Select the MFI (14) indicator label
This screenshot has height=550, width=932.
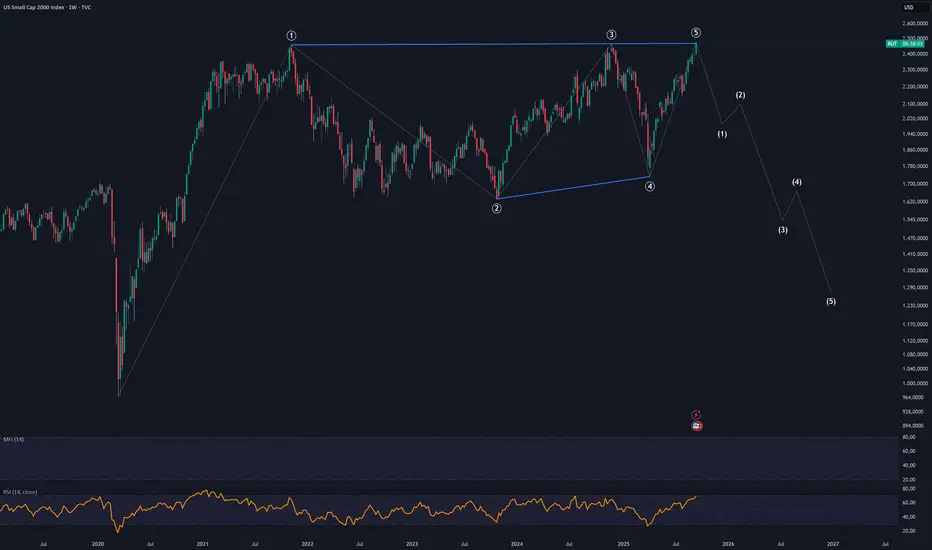point(14,439)
